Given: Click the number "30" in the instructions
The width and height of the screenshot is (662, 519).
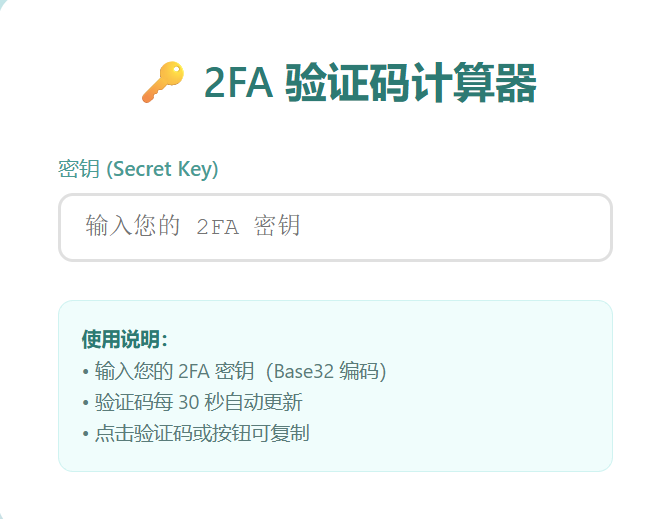Looking at the screenshot, I should tap(189, 403).
